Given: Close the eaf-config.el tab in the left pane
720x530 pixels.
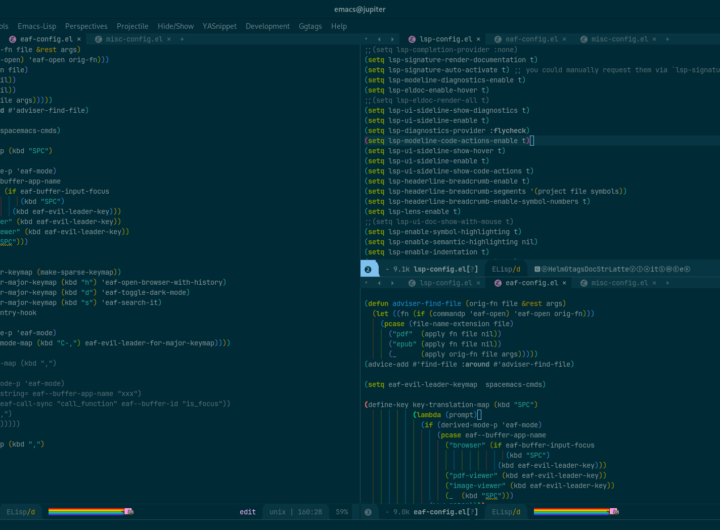Looking at the screenshot, I should coord(79,39).
